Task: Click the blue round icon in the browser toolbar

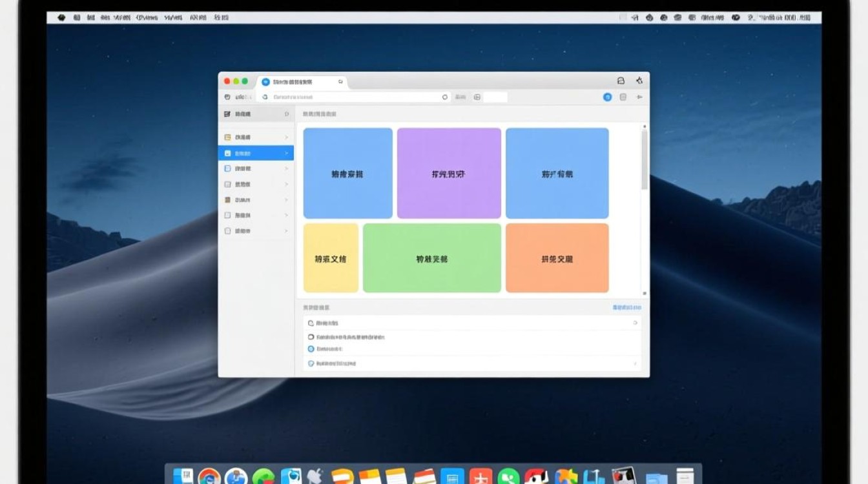Action: point(607,97)
